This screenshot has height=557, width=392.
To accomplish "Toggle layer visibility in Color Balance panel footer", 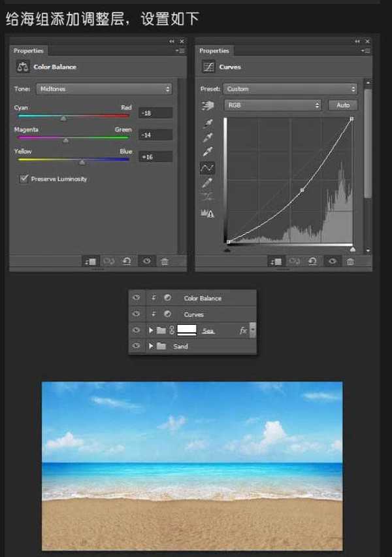I will 146,261.
